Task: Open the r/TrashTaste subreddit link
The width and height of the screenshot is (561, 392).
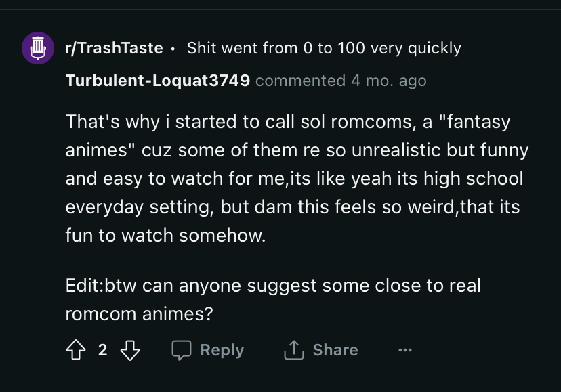Action: pos(114,48)
